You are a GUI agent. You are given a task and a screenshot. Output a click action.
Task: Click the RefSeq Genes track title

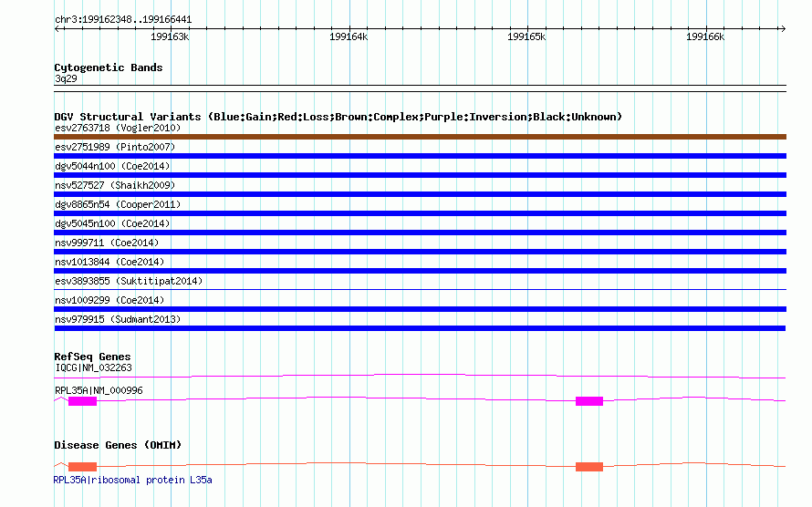[x=92, y=357]
